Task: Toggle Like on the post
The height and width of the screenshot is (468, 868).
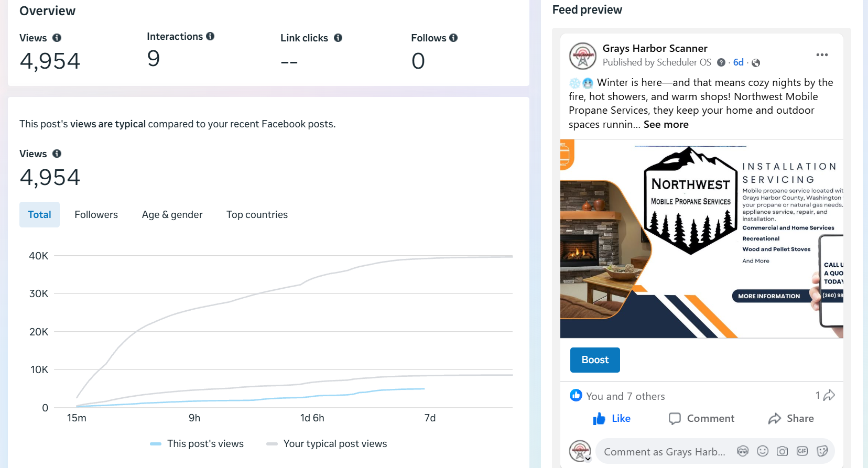Action: (x=612, y=419)
